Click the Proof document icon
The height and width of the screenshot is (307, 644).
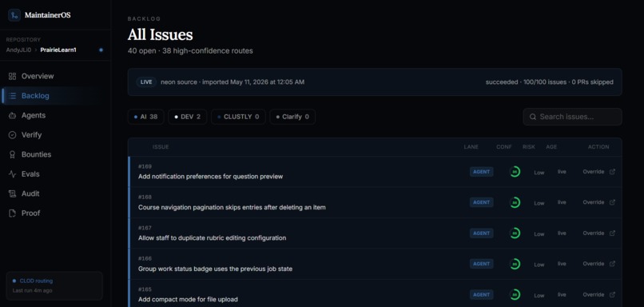12,213
